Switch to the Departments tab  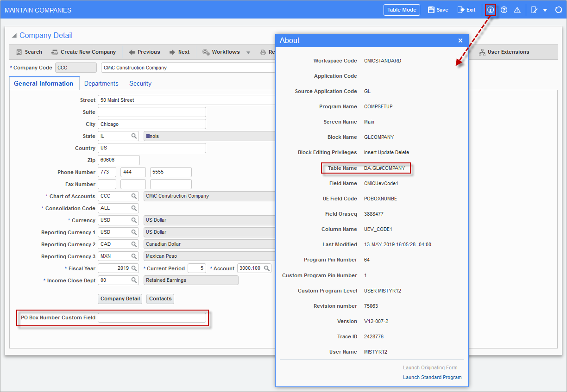(x=101, y=83)
